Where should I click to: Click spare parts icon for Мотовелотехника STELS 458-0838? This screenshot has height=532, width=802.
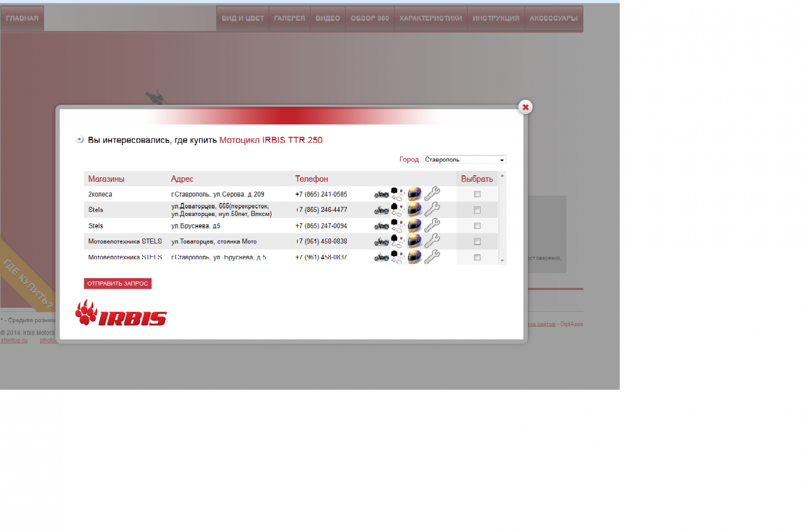397,241
